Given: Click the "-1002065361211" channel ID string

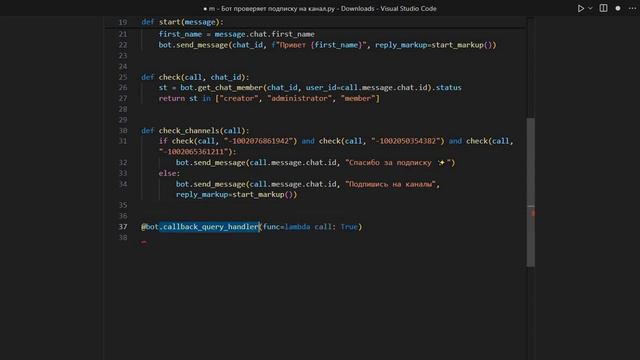Looking at the screenshot, I should tap(193, 151).
